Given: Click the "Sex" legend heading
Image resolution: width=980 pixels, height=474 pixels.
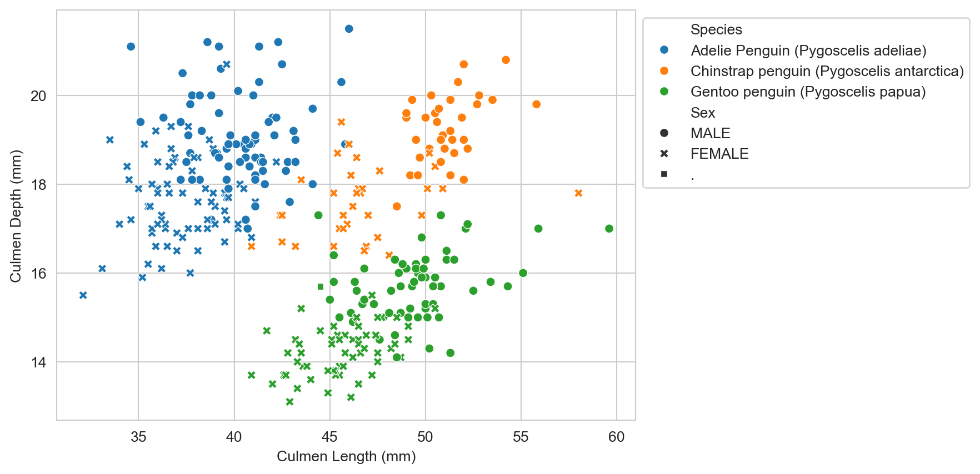Looking at the screenshot, I should coord(703,113).
